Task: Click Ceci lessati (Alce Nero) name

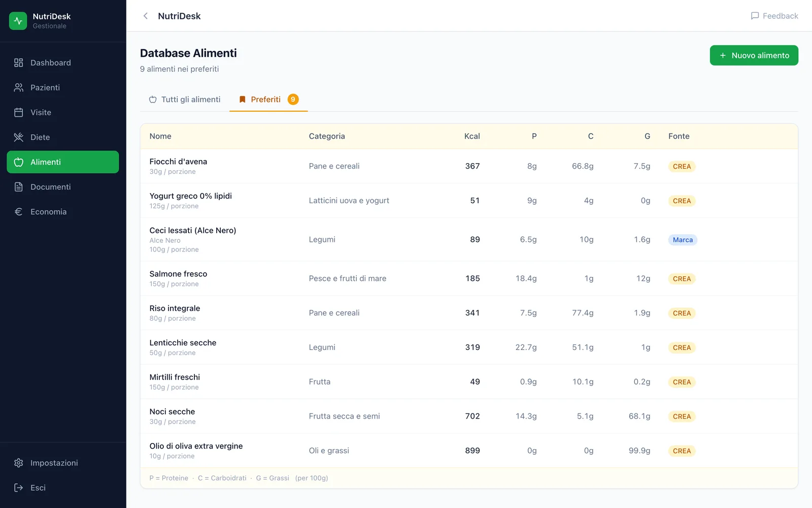Action: coord(193,231)
